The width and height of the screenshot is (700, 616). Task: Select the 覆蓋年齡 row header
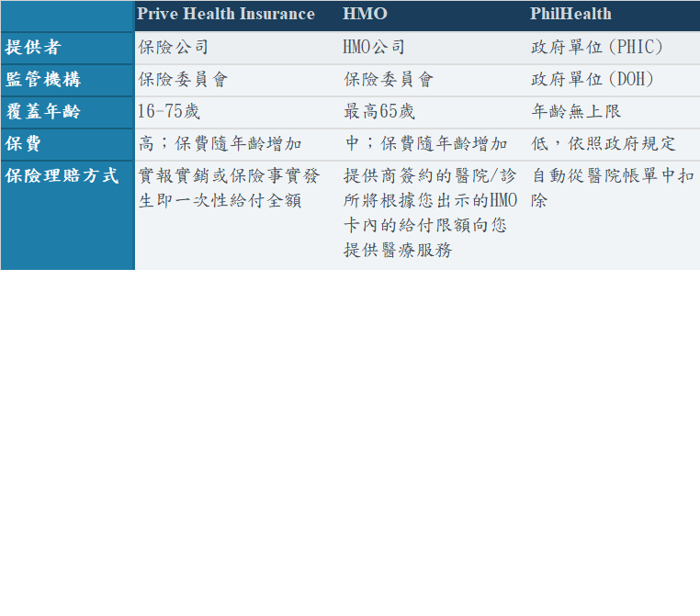click(x=42, y=112)
